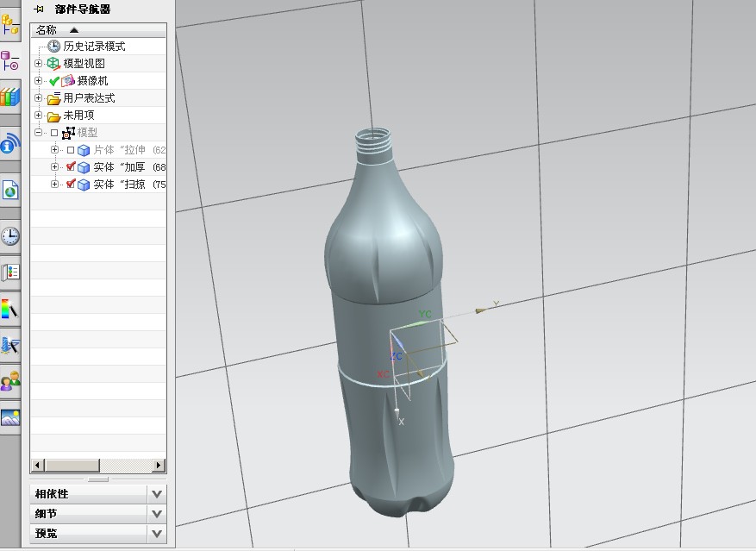
Task: Expand the 实体 "加厚 node
Action: [54, 167]
